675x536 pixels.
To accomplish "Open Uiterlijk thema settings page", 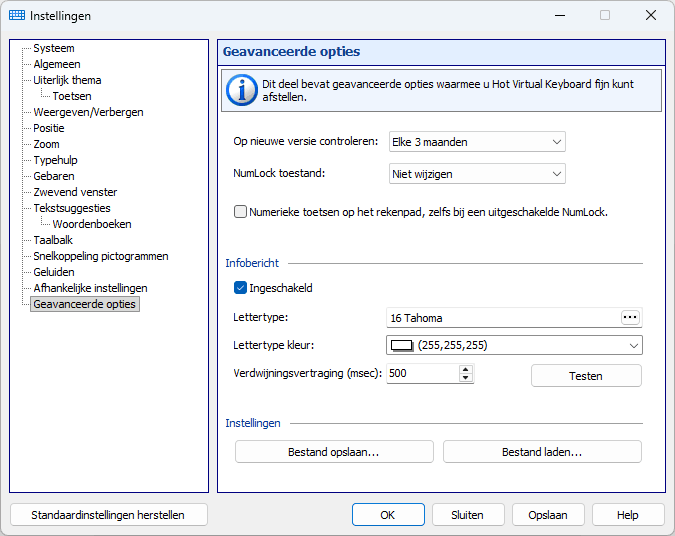I will pos(67,80).
